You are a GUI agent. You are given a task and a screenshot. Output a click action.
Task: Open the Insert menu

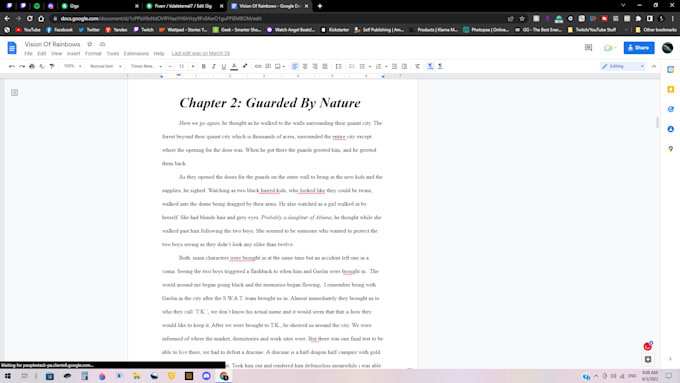coord(73,53)
